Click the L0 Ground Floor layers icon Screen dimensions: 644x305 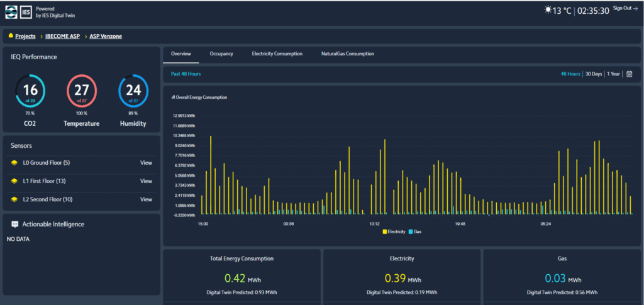(14, 163)
